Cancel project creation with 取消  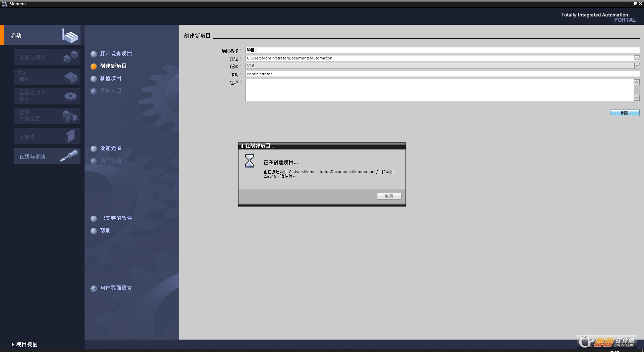389,196
